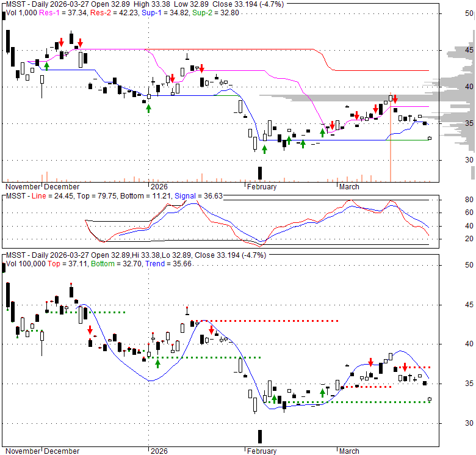This screenshot has height=455, width=476.
Task: Select the 'Bottom = 11.21' oscillator label
Action: tap(146, 196)
